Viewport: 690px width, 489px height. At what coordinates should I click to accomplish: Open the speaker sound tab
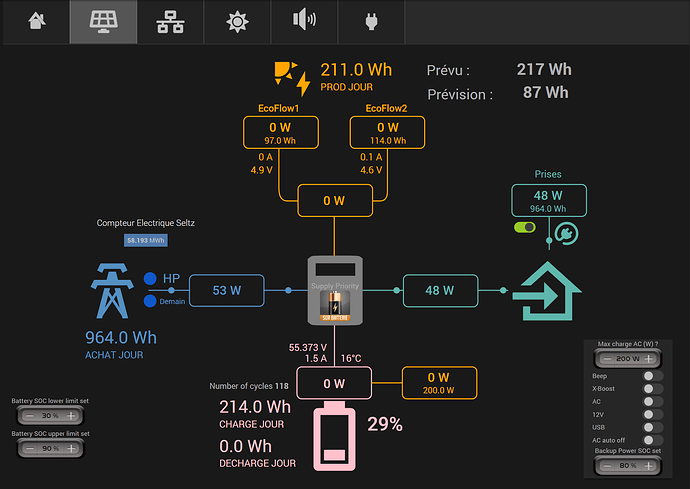(304, 20)
